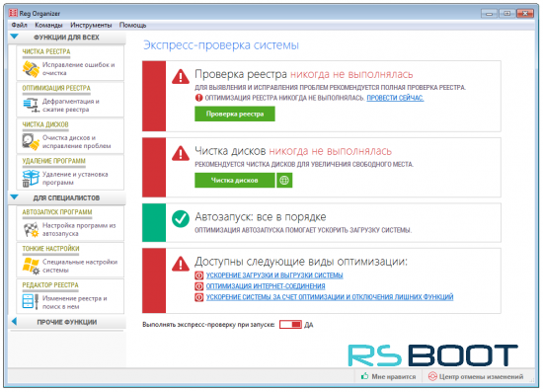Click red icon beside Ускорение загрузки link
This screenshot has height=392, width=543.
click(x=198, y=275)
